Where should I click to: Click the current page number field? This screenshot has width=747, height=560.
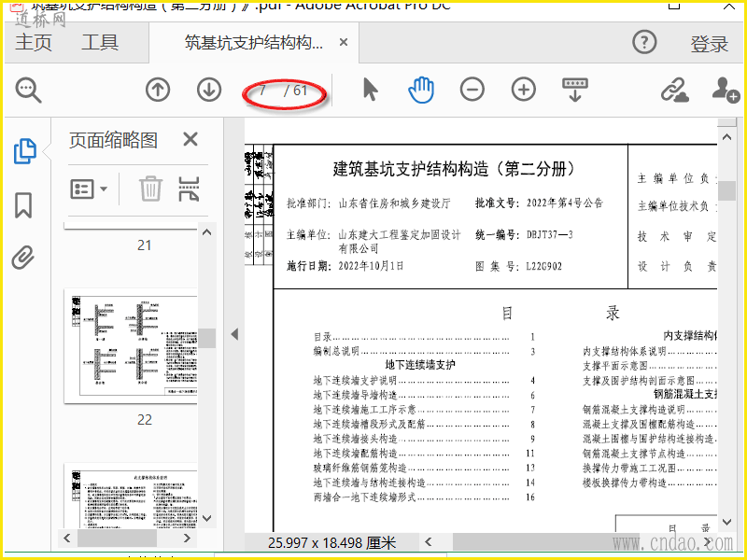pos(263,90)
